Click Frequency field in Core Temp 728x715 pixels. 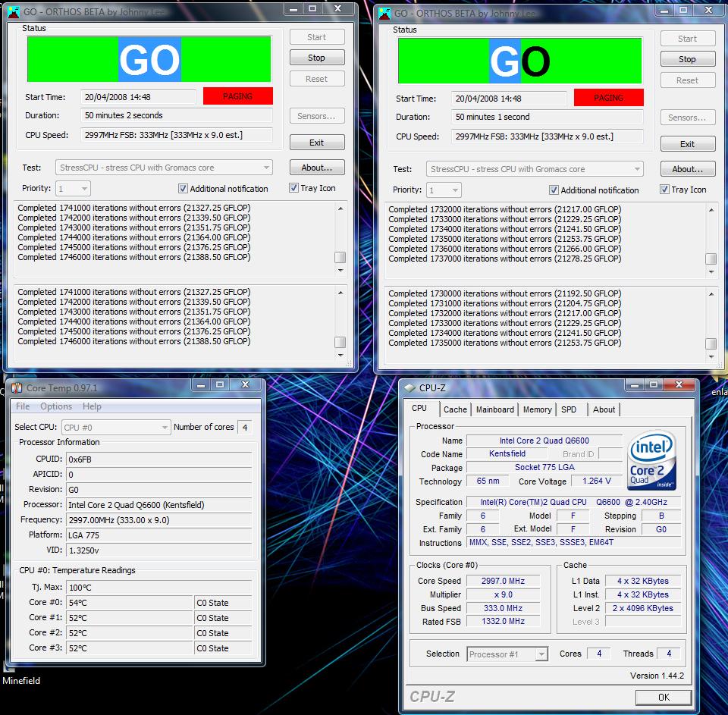tap(158, 520)
